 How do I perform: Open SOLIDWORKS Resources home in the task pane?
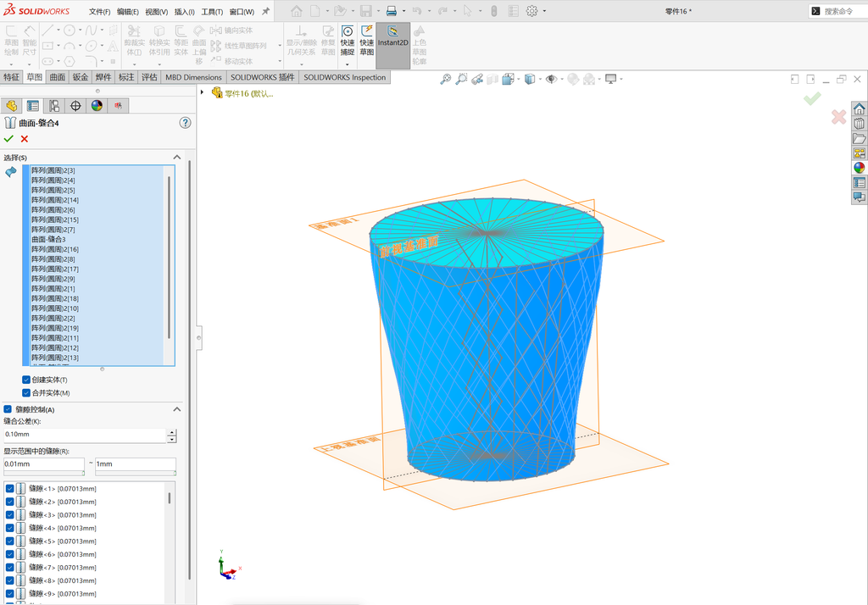[x=860, y=108]
